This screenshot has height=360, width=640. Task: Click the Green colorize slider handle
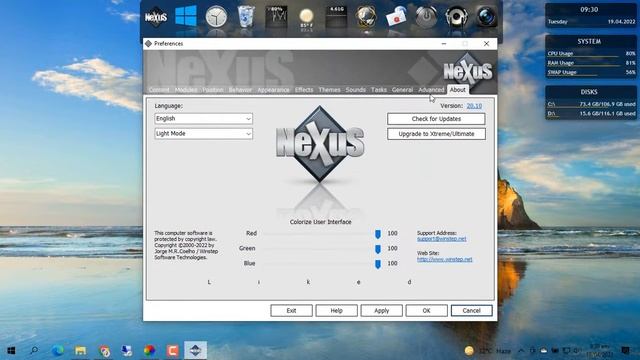pyautogui.click(x=378, y=249)
